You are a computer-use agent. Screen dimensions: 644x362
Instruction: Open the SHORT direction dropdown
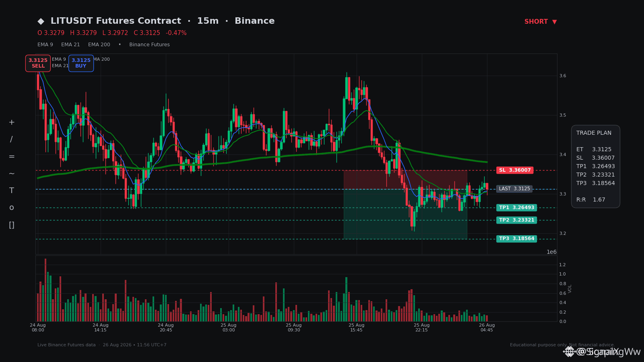pos(541,22)
